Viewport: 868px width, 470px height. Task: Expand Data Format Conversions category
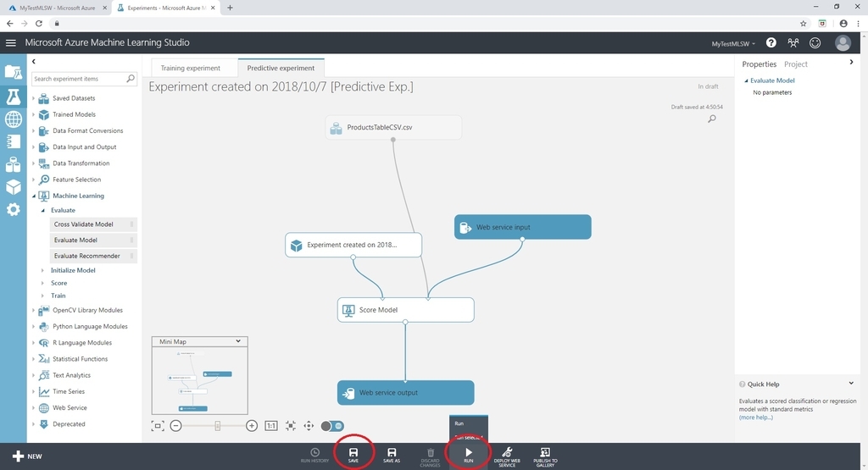[x=33, y=131]
